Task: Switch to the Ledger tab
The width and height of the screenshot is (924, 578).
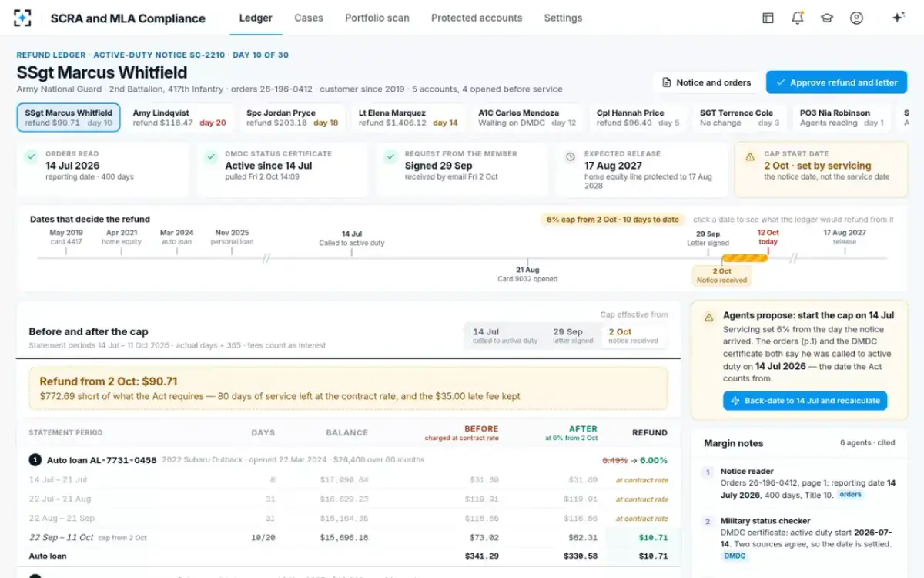Action: coord(256,18)
